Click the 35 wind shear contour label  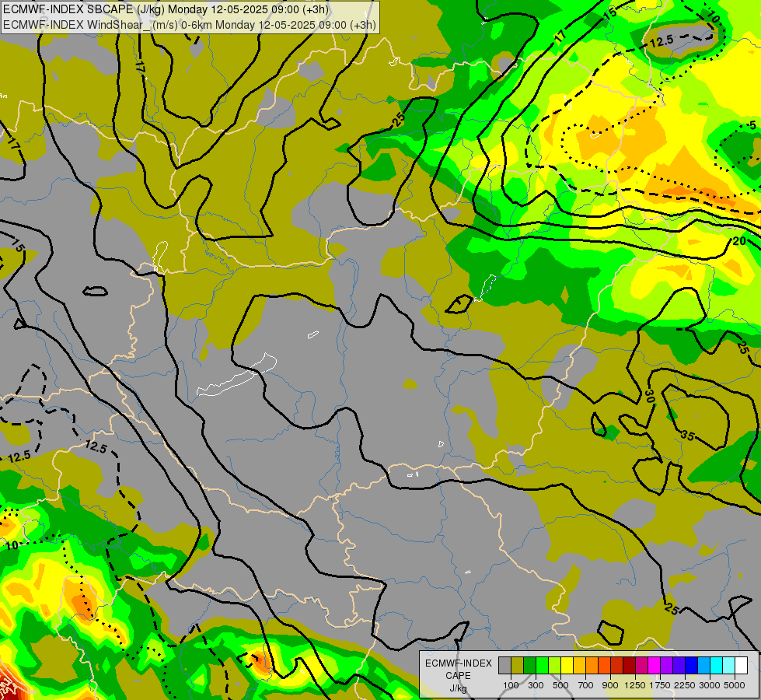click(687, 436)
